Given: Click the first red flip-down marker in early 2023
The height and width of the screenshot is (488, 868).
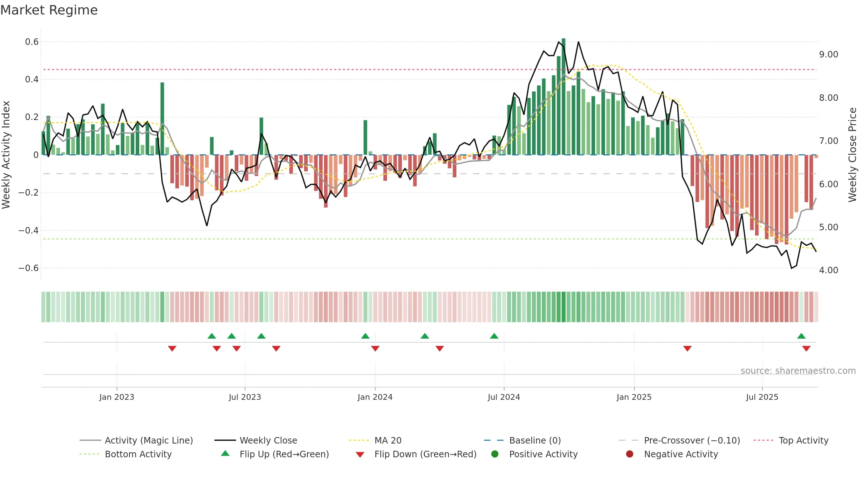Looking at the screenshot, I should pyautogui.click(x=172, y=348).
